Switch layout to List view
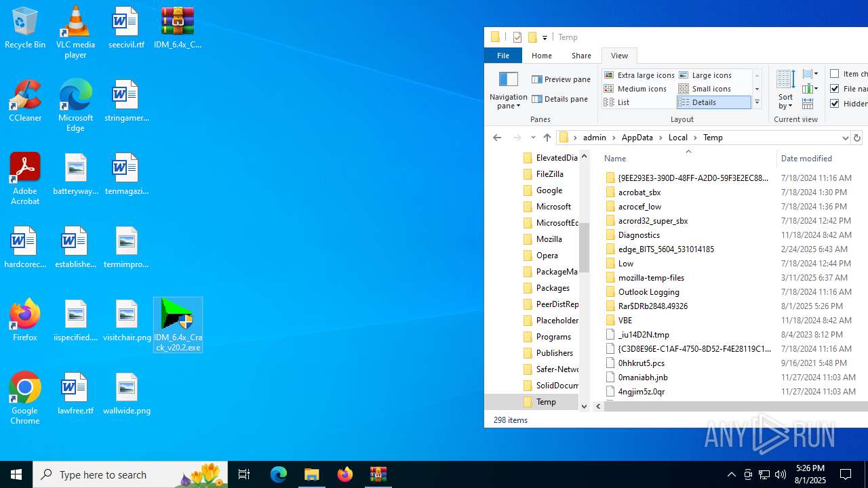868x488 pixels. [x=617, y=102]
